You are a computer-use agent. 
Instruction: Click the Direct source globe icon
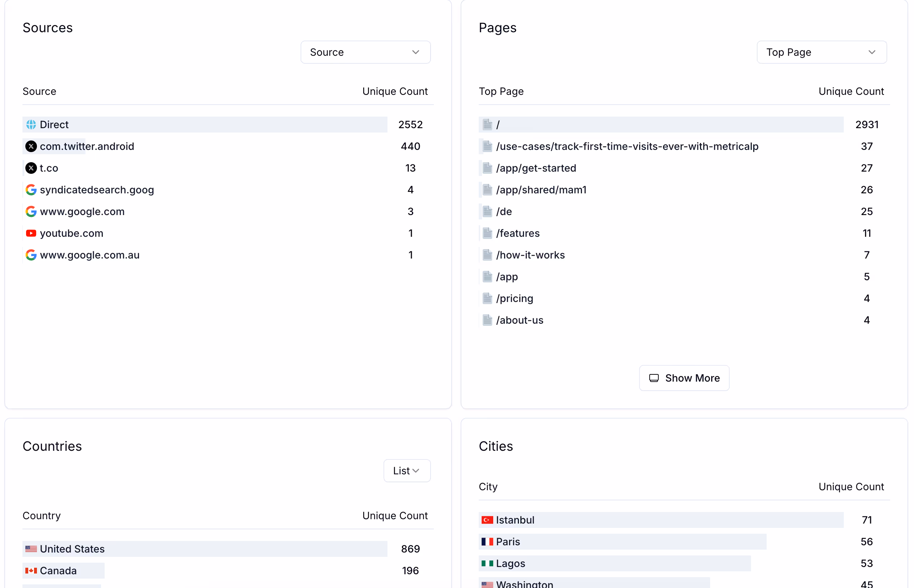point(31,125)
